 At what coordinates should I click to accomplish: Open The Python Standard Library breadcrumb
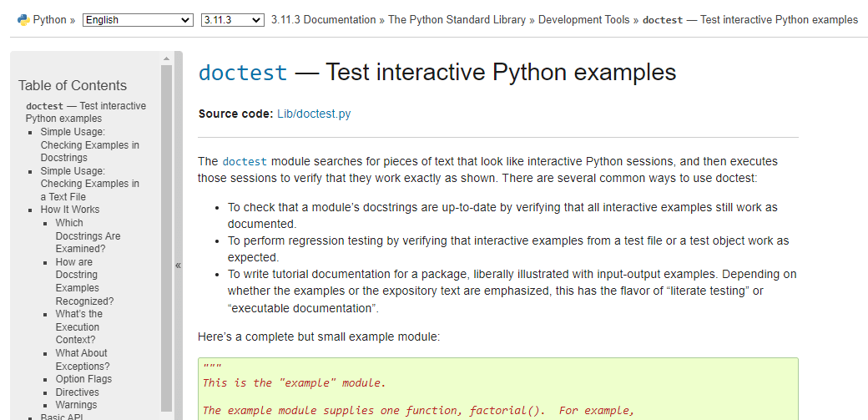(x=457, y=20)
